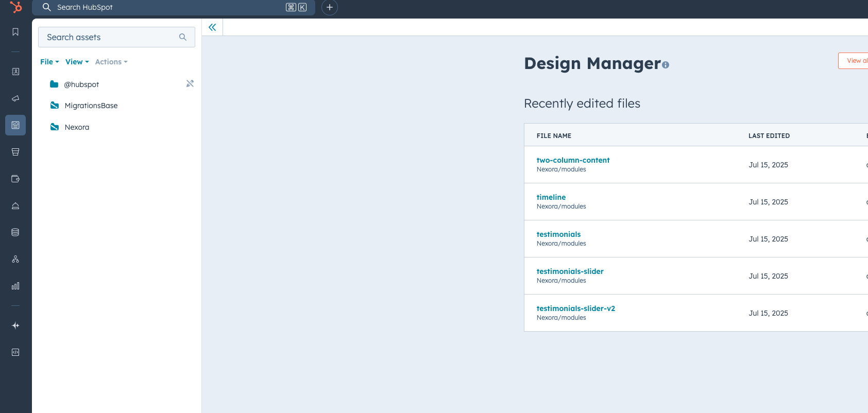Open the Data Management database icon

[x=15, y=232]
